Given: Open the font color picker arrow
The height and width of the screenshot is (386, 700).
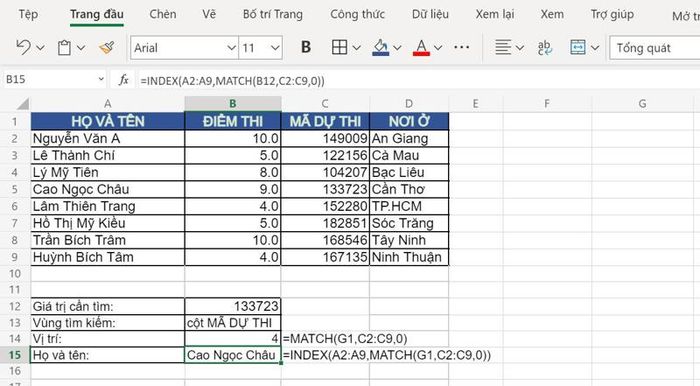Looking at the screenshot, I should pyautogui.click(x=438, y=48).
